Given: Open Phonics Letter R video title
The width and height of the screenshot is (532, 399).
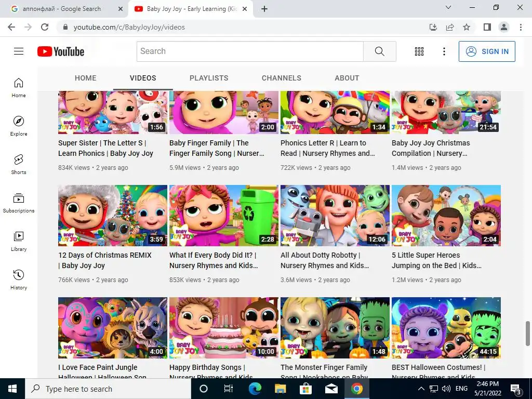Looking at the screenshot, I should click(328, 148).
